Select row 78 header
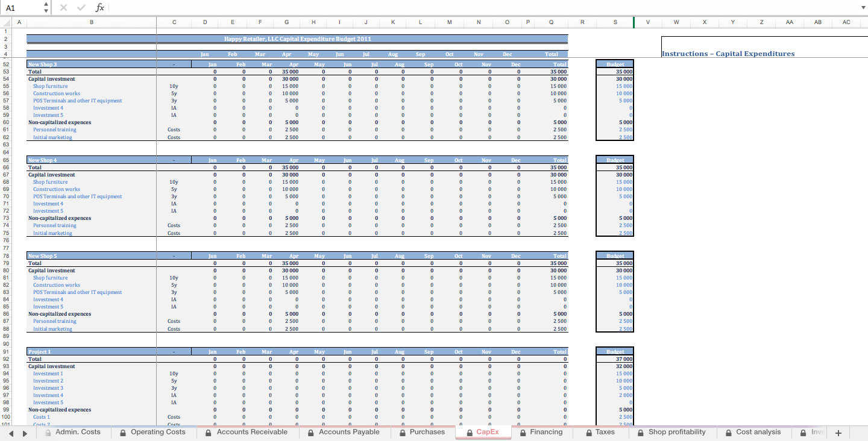This screenshot has height=441, width=868. [5, 256]
